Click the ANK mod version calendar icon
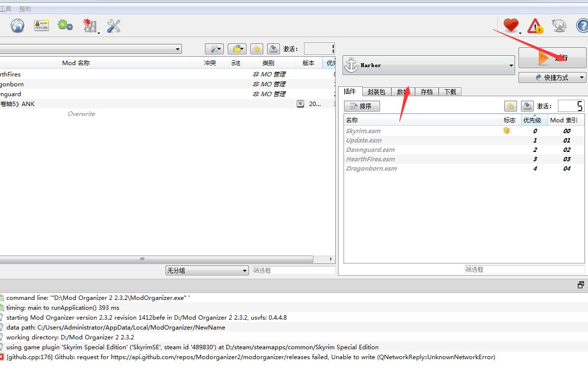 300,104
